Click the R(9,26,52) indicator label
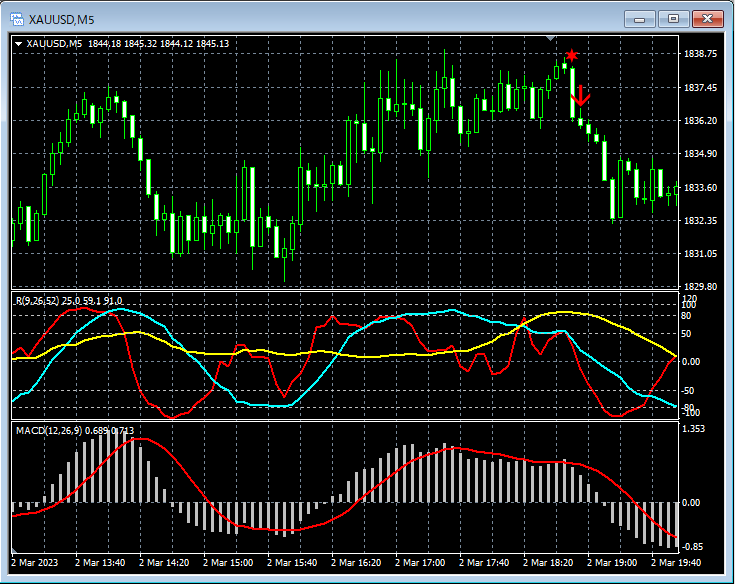Image resolution: width=736 pixels, height=584 pixels. click(37, 300)
